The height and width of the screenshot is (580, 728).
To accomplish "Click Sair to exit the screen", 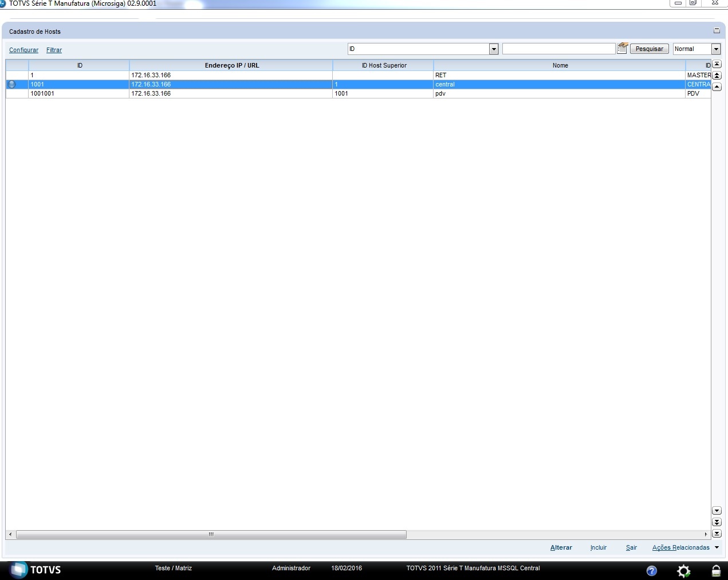I will pyautogui.click(x=631, y=548).
